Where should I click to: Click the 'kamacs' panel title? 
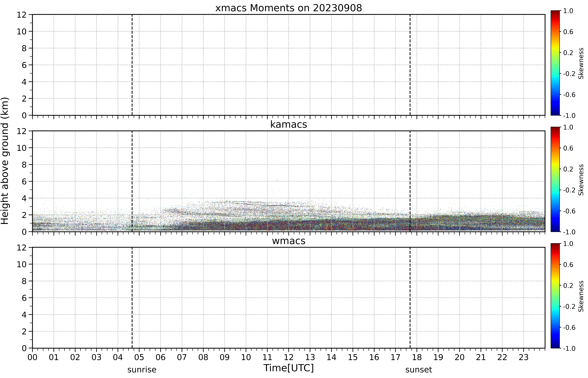click(289, 124)
